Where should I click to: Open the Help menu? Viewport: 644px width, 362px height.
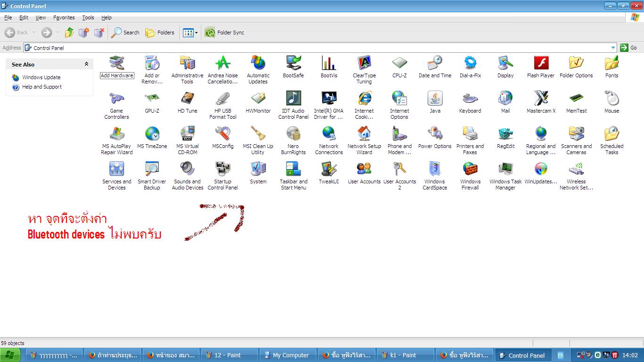click(x=107, y=17)
